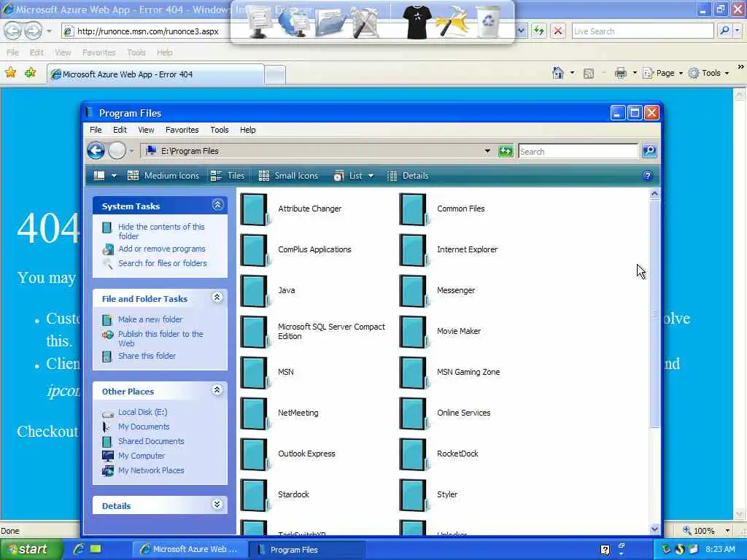Open the documents folder icon in the dock
This screenshot has height=560, width=747.
(x=330, y=23)
